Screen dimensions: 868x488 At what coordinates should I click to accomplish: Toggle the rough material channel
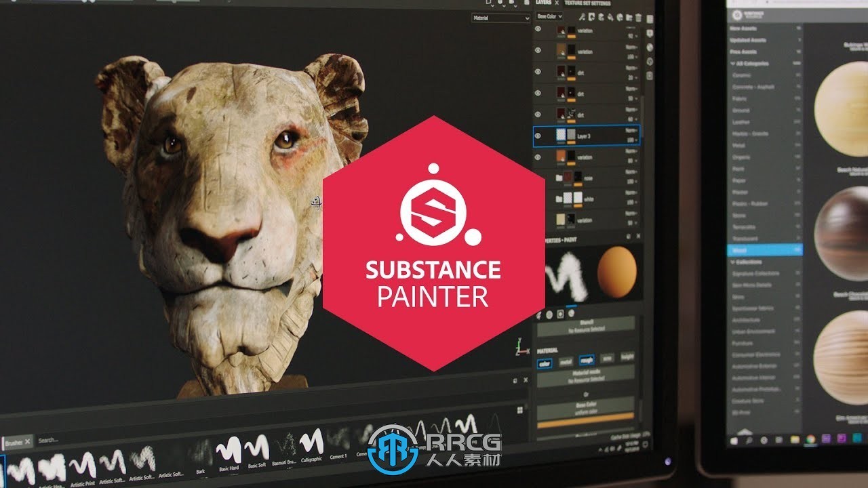[x=587, y=360]
